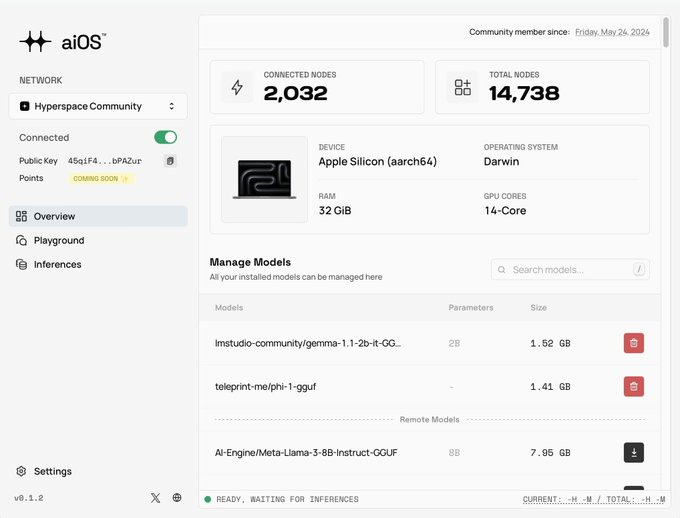Screen dimensions: 680x518
Task: Copy the public key with the clipboard icon
Action: [x=170, y=161]
